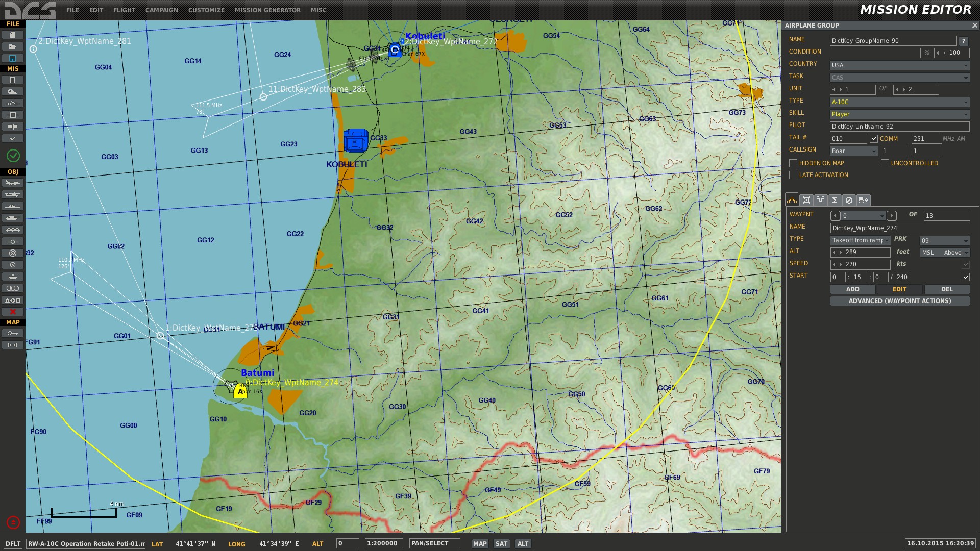
Task: Select the ground vehicle tank tool
Action: [x=13, y=218]
